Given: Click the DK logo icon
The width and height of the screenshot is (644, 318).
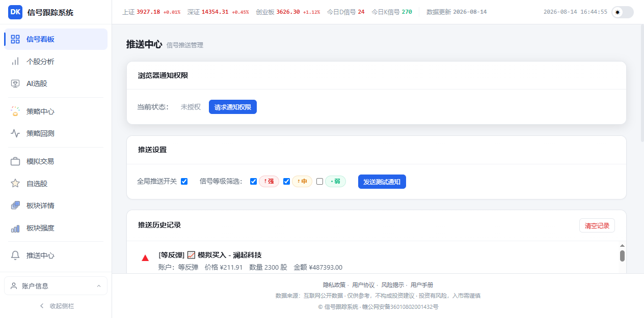Looking at the screenshot, I should pyautogui.click(x=15, y=12).
